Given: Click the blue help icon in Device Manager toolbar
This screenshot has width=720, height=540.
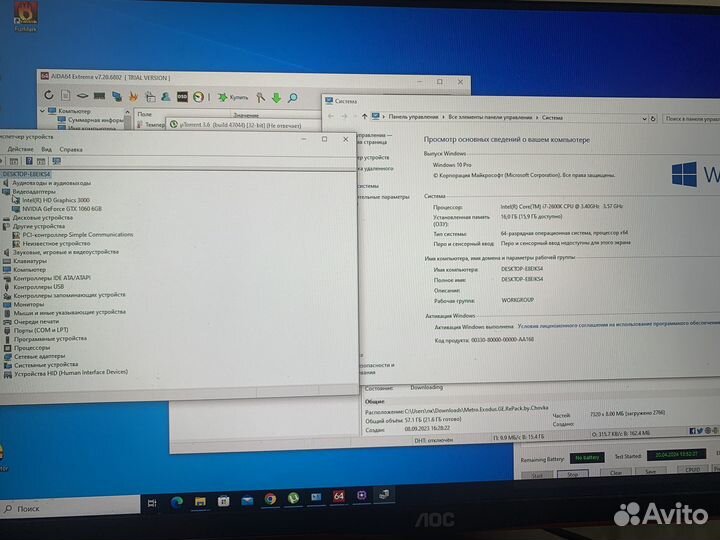Looking at the screenshot, I should point(29,161).
